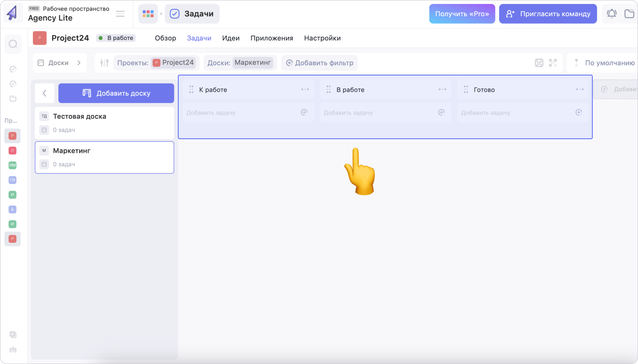Switch to the Обзор tab

pyautogui.click(x=166, y=38)
